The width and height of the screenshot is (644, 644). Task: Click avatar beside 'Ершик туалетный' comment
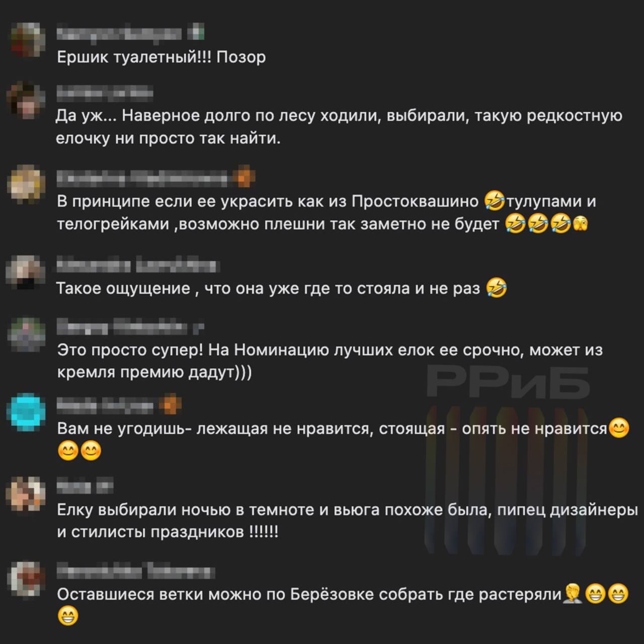26,40
